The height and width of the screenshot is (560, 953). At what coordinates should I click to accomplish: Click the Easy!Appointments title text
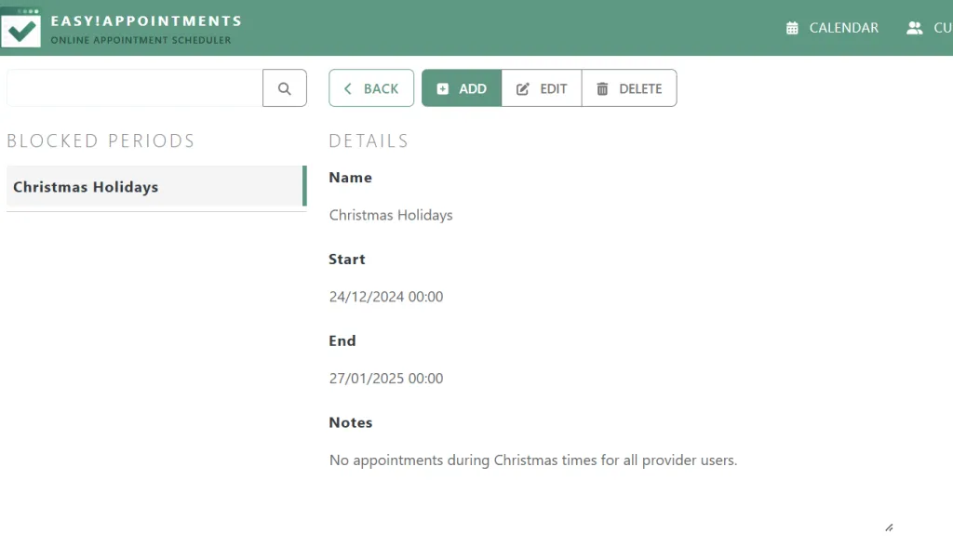coord(146,21)
